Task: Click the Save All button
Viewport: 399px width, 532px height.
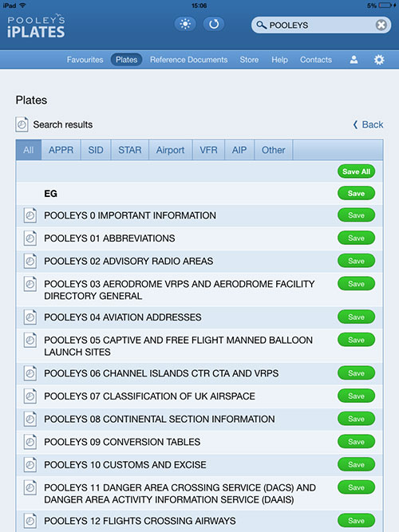Action: [356, 171]
